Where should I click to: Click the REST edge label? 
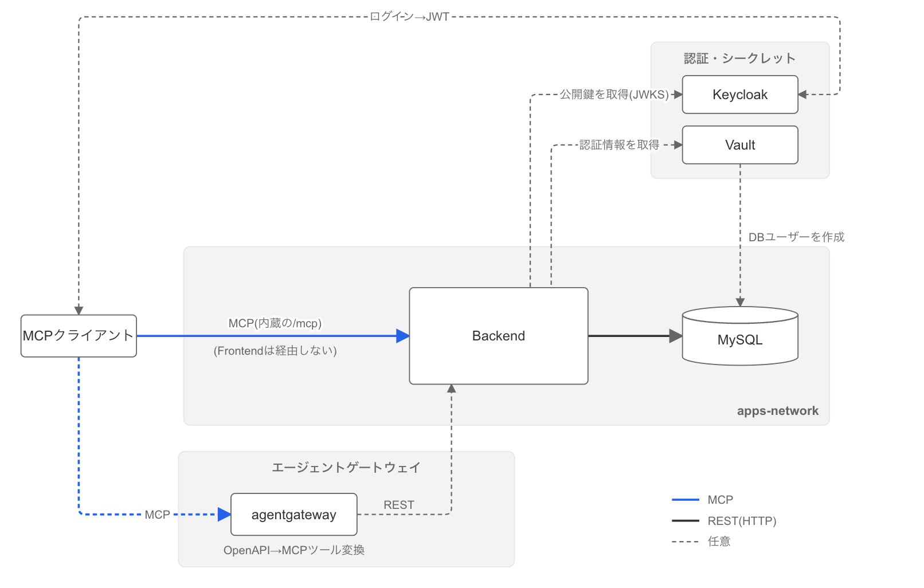[x=399, y=505]
